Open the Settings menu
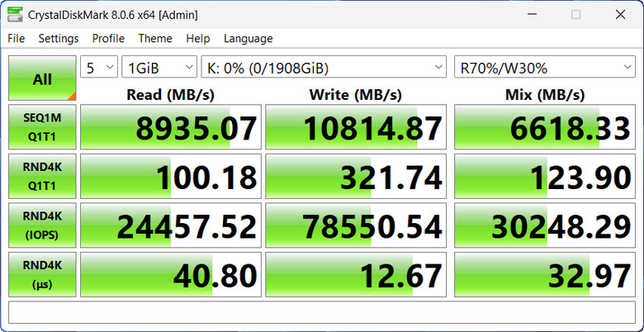 [x=59, y=39]
